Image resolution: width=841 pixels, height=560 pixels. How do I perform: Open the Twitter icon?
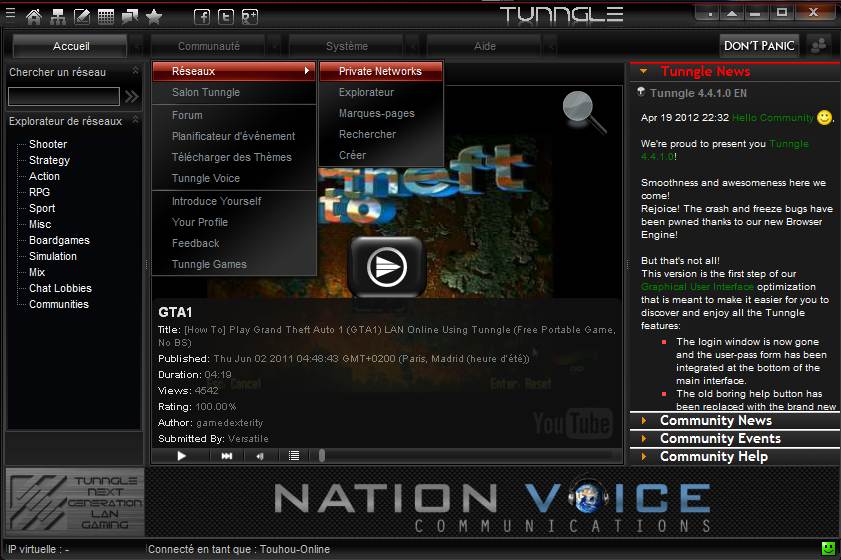point(226,17)
